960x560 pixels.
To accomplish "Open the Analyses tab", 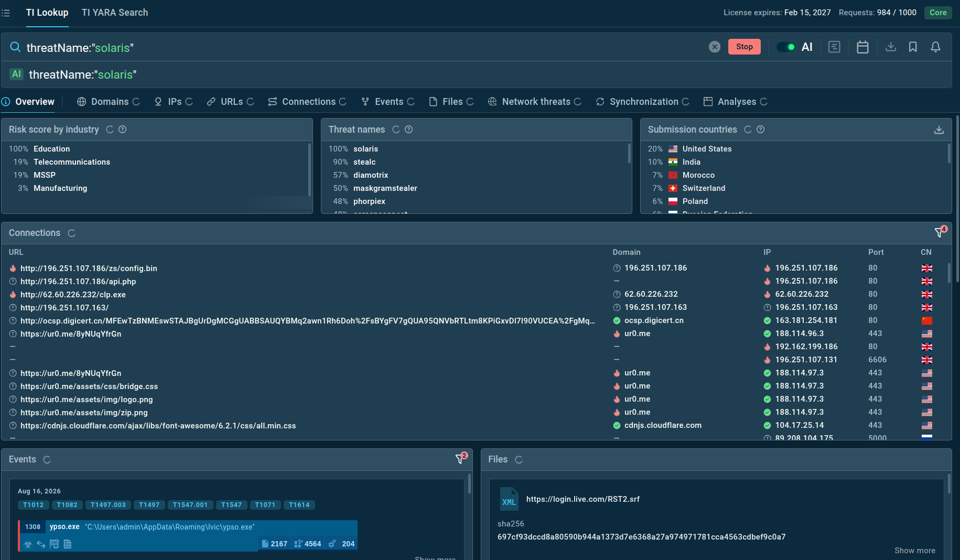I will (736, 102).
